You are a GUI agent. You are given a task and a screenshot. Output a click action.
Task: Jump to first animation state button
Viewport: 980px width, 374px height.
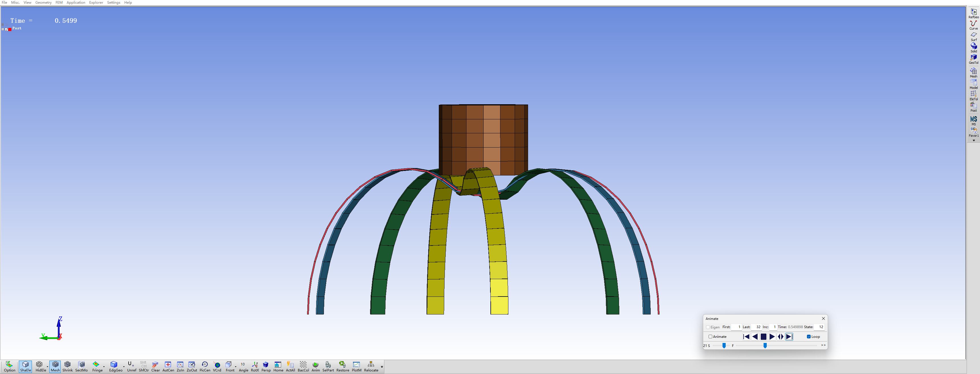pos(746,337)
